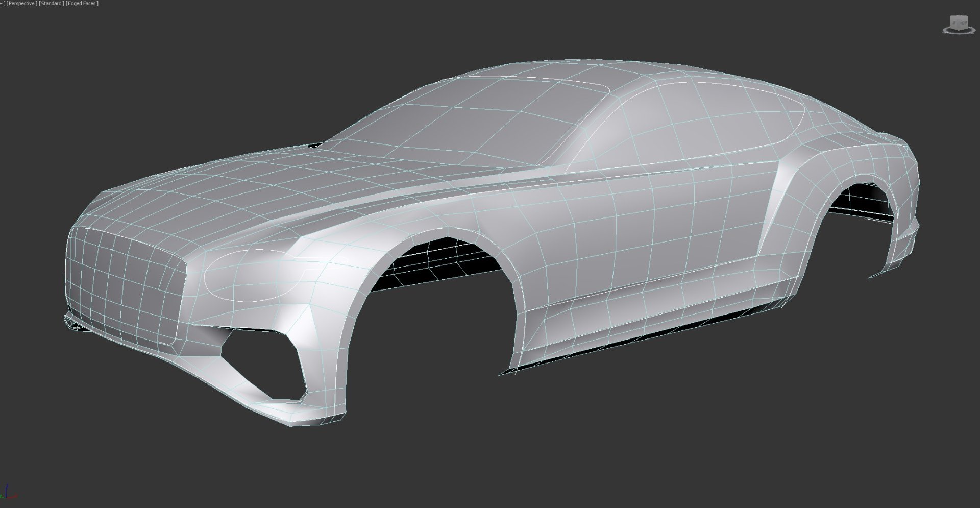Open the Standard shading quality menu
The image size is (980, 508).
click(51, 4)
